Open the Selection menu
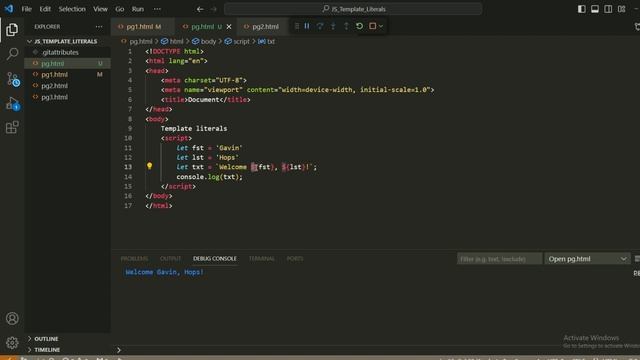The height and width of the screenshot is (360, 640). 72,9
